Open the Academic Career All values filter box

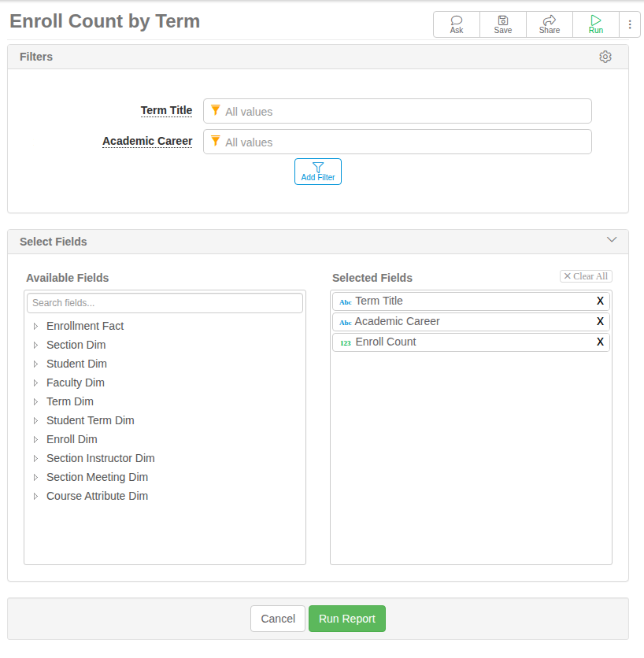tap(398, 142)
